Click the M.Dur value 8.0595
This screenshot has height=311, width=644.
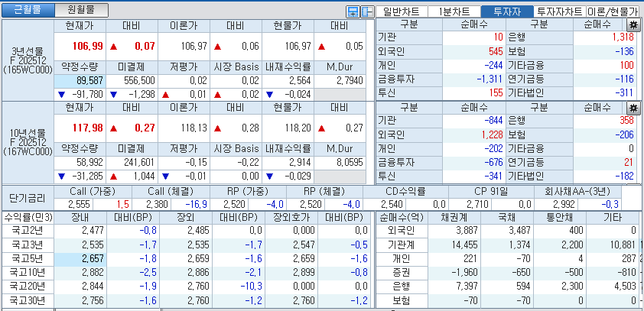pyautogui.click(x=350, y=162)
